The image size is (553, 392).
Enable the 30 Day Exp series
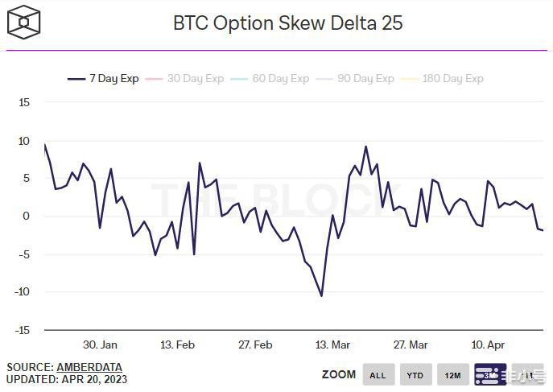click(195, 79)
